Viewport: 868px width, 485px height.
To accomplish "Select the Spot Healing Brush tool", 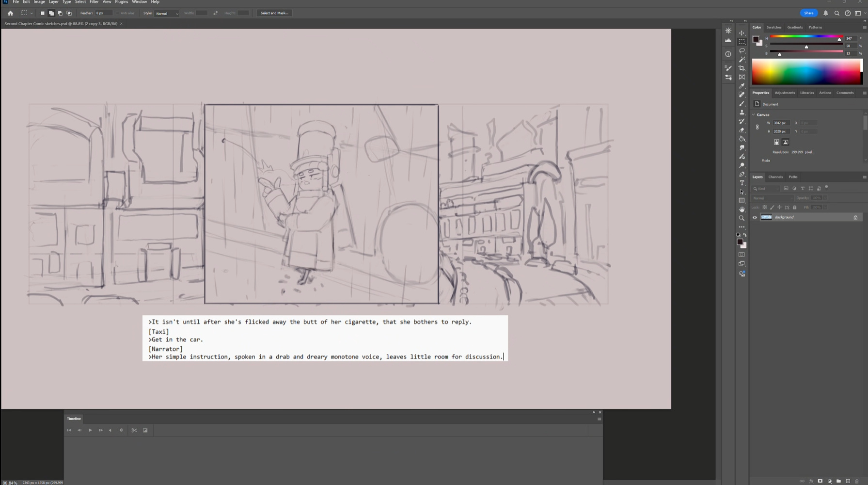I will [742, 95].
